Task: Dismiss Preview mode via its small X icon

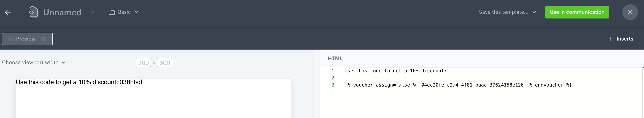Action: click(x=43, y=39)
